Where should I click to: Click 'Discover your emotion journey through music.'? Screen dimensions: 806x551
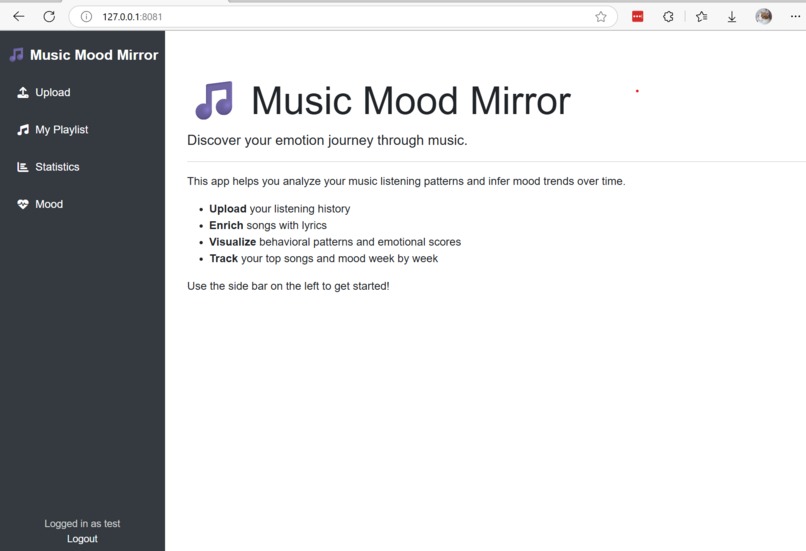[327, 140]
